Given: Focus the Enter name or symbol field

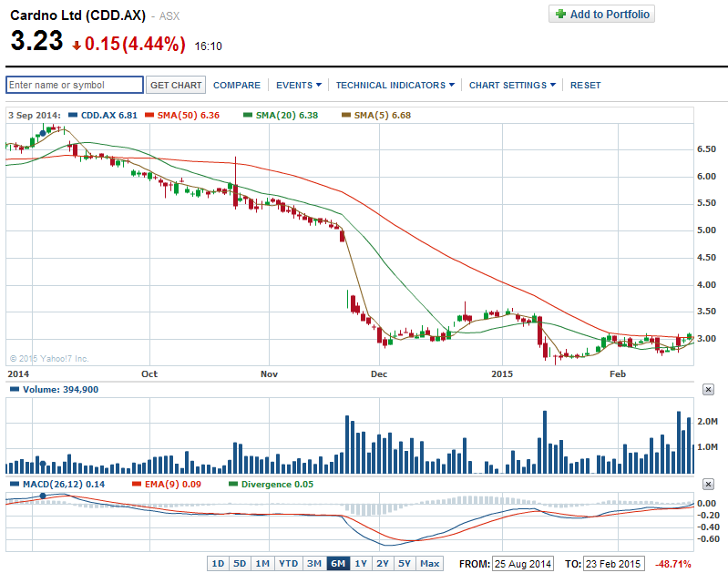Looking at the screenshot, I should tap(75, 85).
